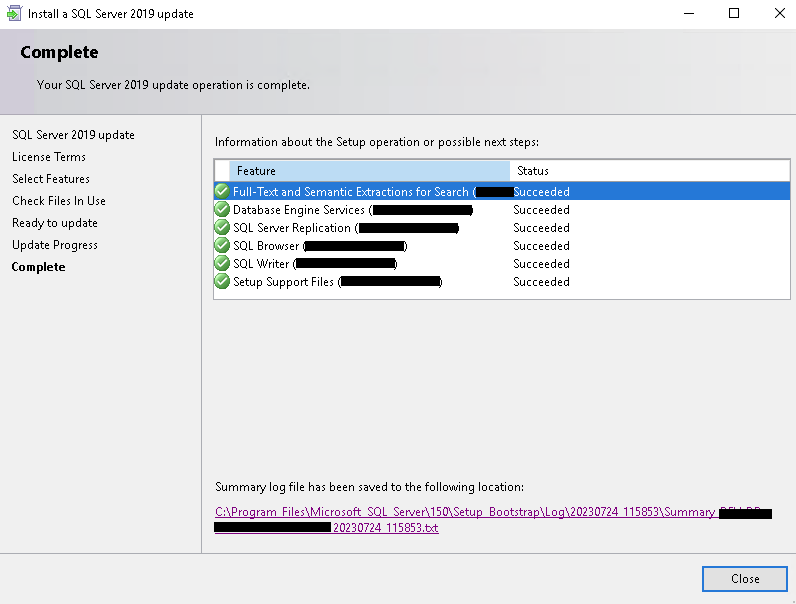Click green check icon beside Database Engine Services
The image size is (796, 604).
pyautogui.click(x=222, y=209)
